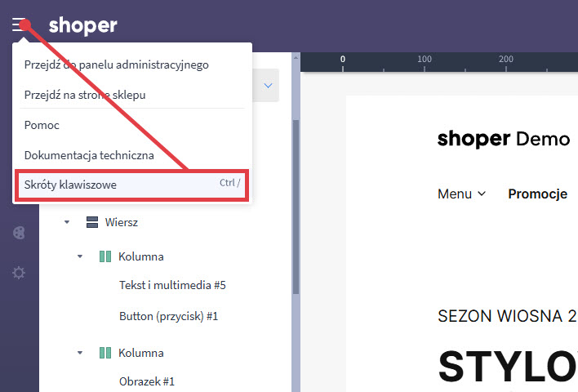Screen dimensions: 578x392
Task: Click column icon of Kolumna above Tekst i multimedia #5
Action: tap(105, 256)
